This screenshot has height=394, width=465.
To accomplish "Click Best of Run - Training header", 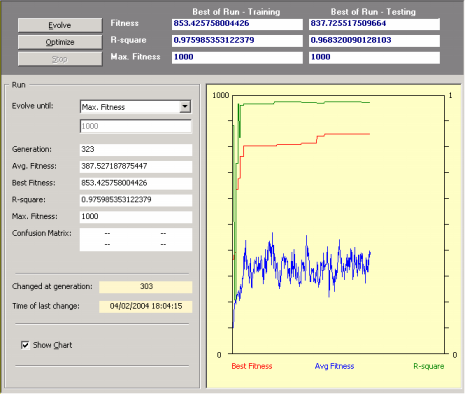I will 236,12.
